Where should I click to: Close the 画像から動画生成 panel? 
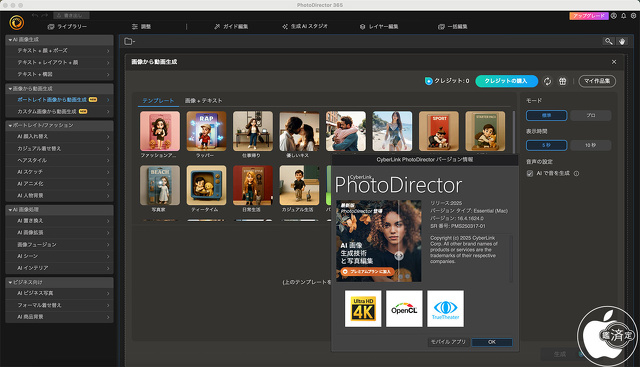[614, 62]
